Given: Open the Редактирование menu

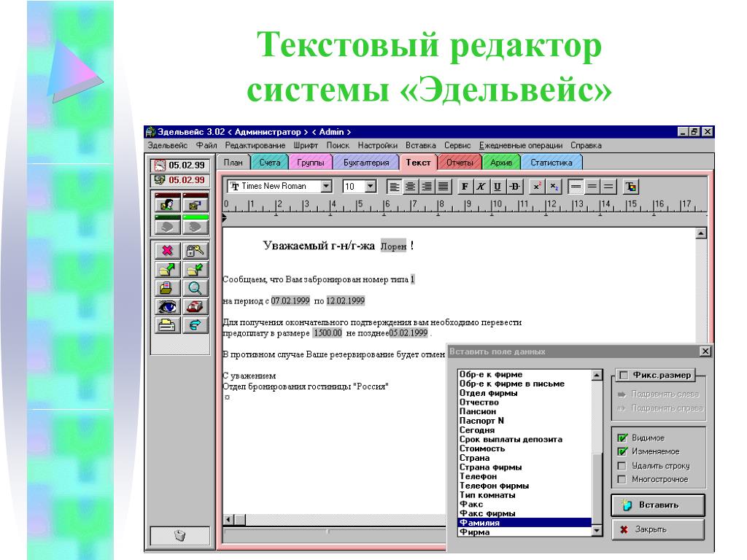Looking at the screenshot, I should 255,145.
